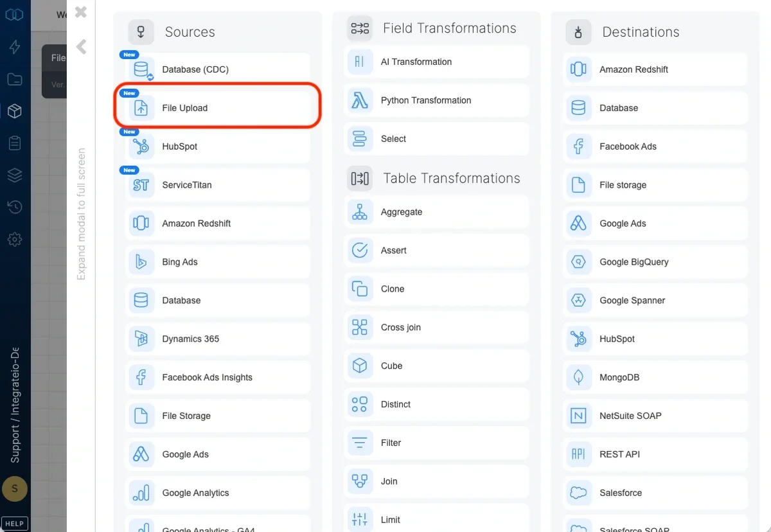The image size is (771, 532).
Task: Add the Salesforce destination
Action: (x=655, y=493)
